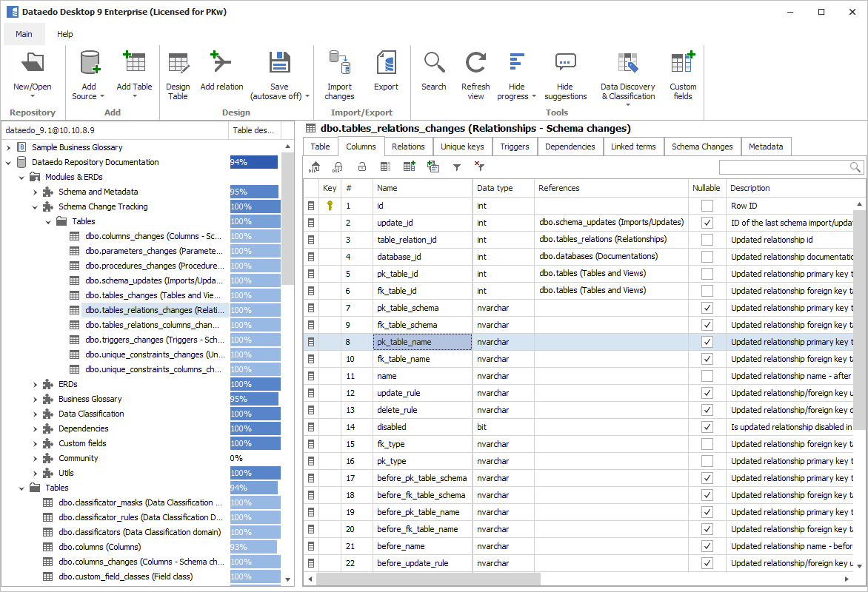Click the 94% documentation progress bar

coord(253,161)
